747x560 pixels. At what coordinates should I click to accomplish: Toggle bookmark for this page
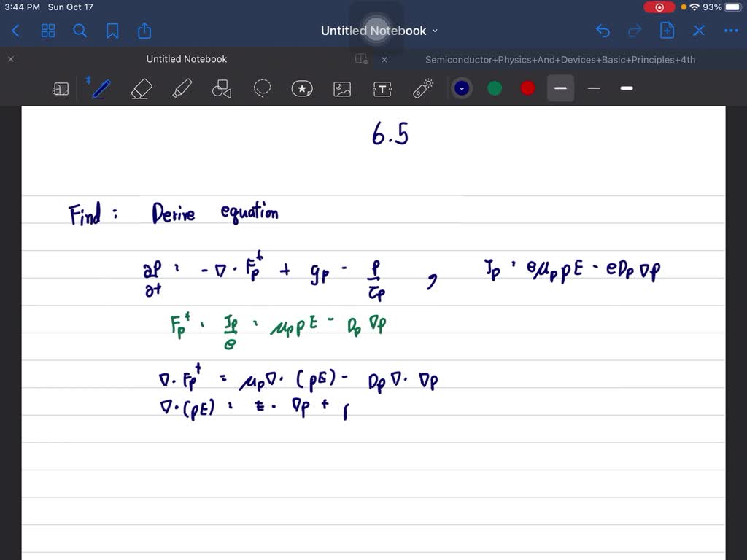coord(112,31)
